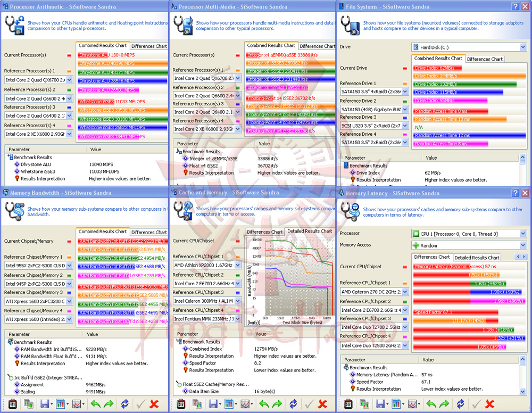Click the red X cancel icon in Memory Latency toolbar

point(489,404)
